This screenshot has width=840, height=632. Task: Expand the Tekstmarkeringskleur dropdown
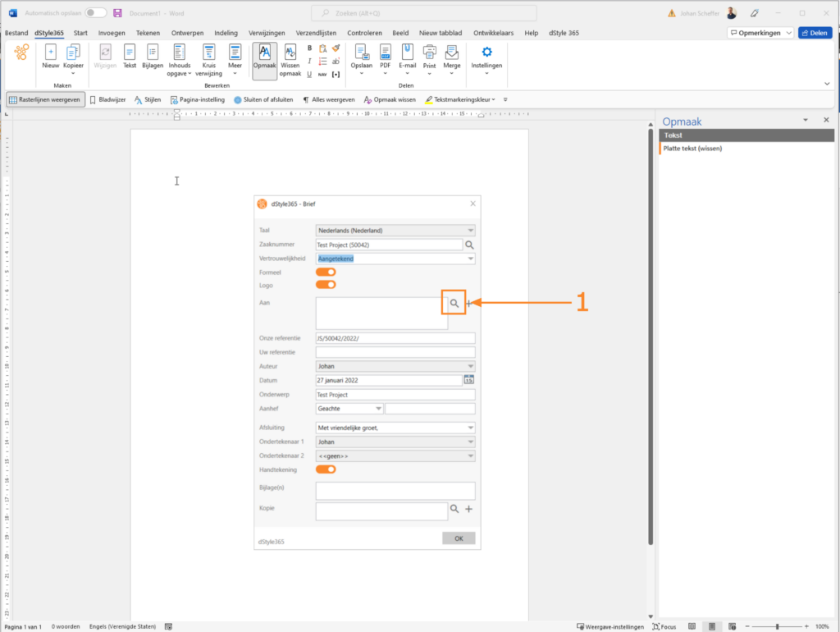click(493, 99)
